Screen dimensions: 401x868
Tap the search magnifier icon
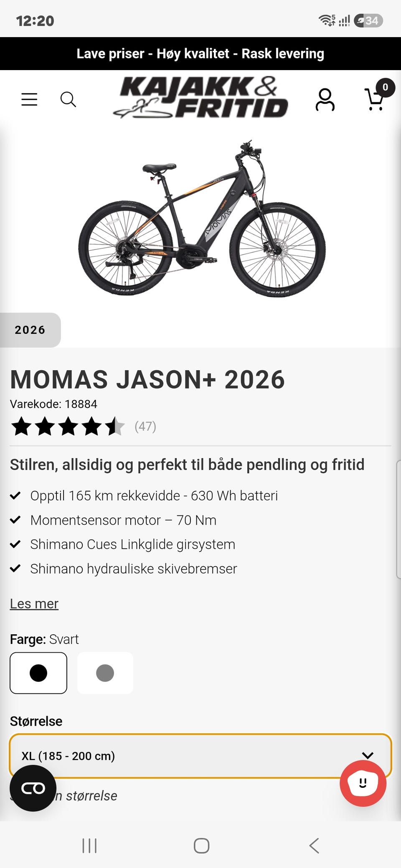(68, 99)
